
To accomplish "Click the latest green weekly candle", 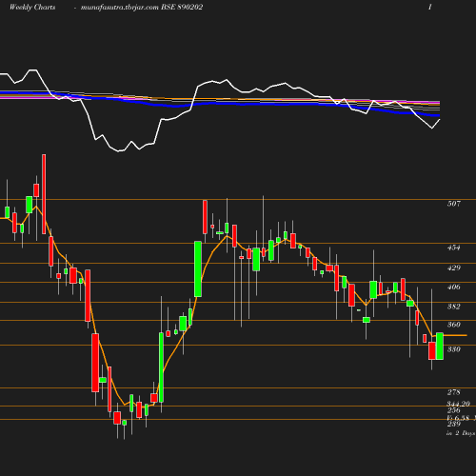I will (x=440, y=346).
